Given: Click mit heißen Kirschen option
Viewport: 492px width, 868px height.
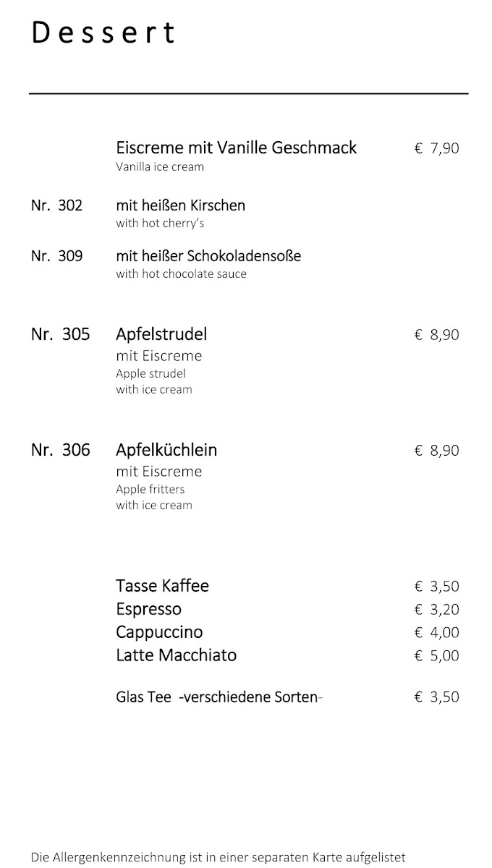Looking at the screenshot, I should point(180,205).
